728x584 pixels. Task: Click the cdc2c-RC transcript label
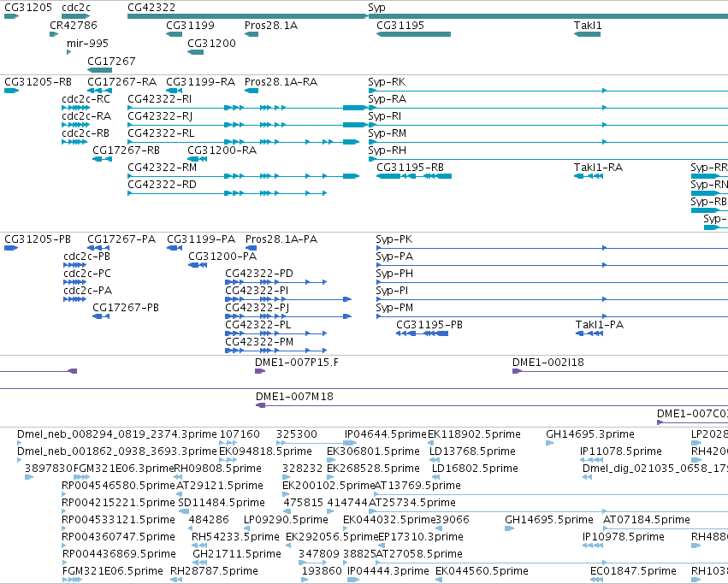point(86,99)
